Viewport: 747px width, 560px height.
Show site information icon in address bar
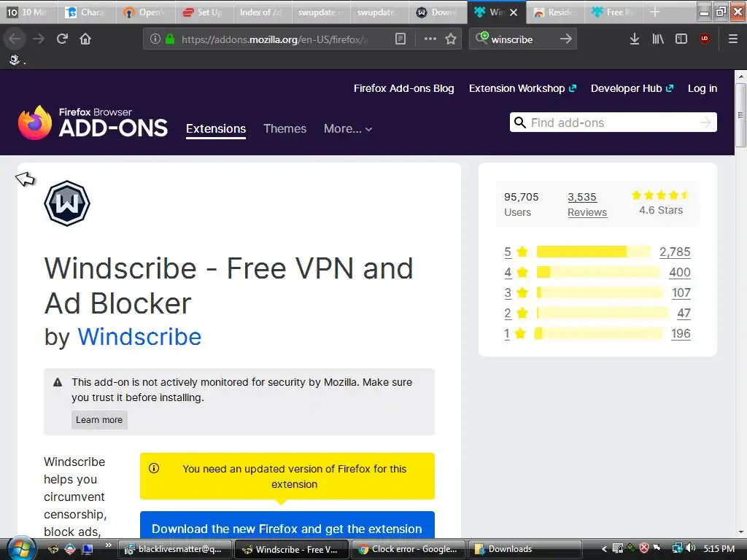click(x=155, y=39)
